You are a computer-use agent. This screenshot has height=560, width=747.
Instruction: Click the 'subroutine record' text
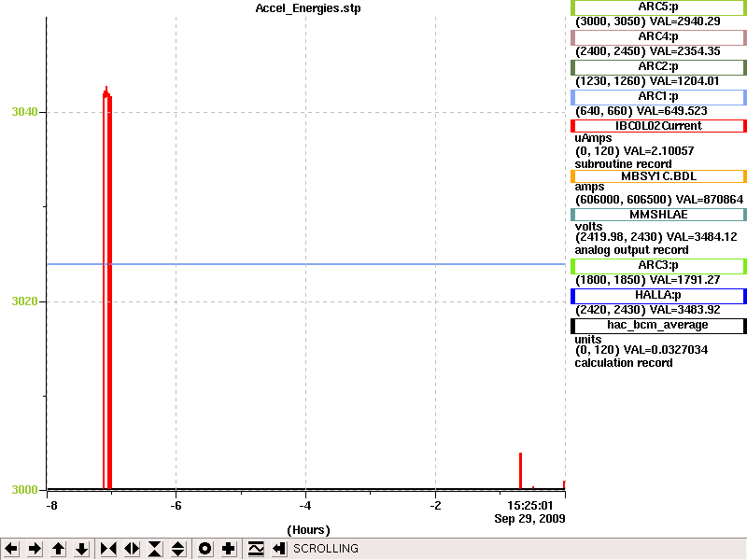[x=623, y=164]
